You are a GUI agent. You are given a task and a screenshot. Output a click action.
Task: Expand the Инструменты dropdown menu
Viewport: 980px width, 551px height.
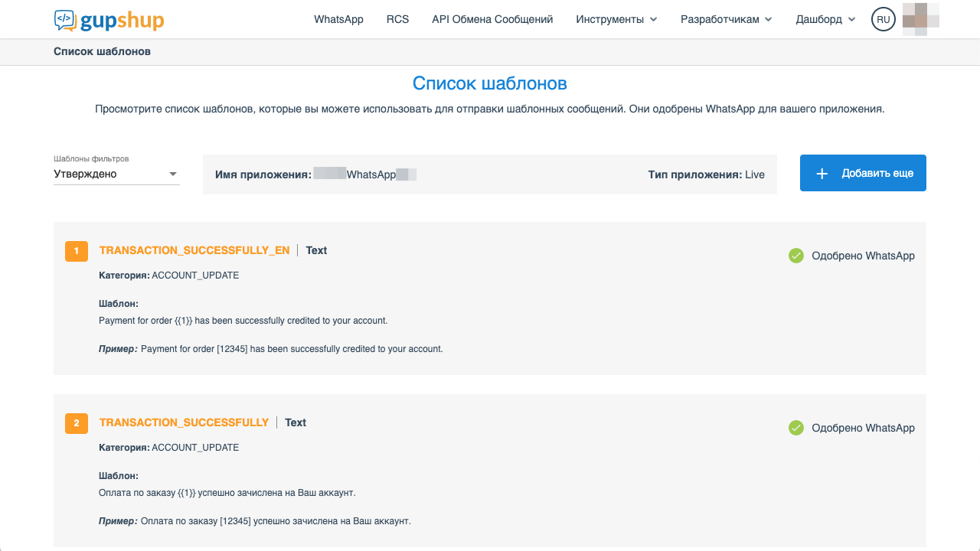tap(616, 20)
